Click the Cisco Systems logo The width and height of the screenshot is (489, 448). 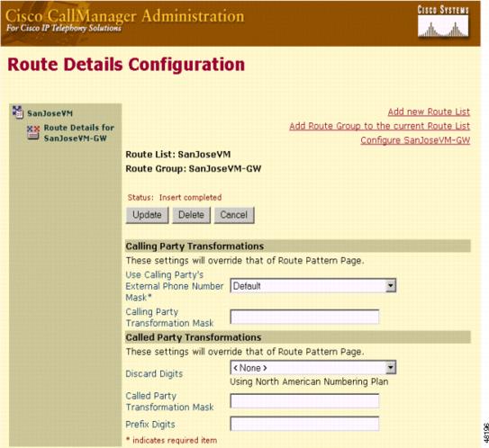coord(443,22)
